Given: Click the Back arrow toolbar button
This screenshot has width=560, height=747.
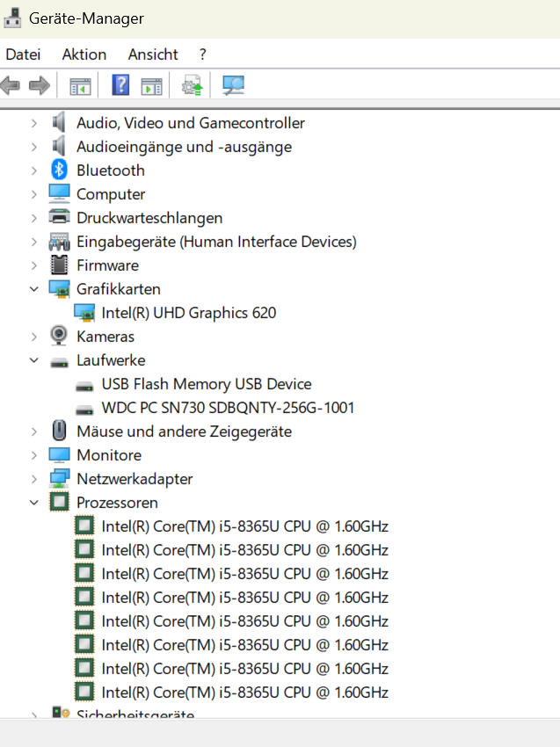Looking at the screenshot, I should point(11,86).
